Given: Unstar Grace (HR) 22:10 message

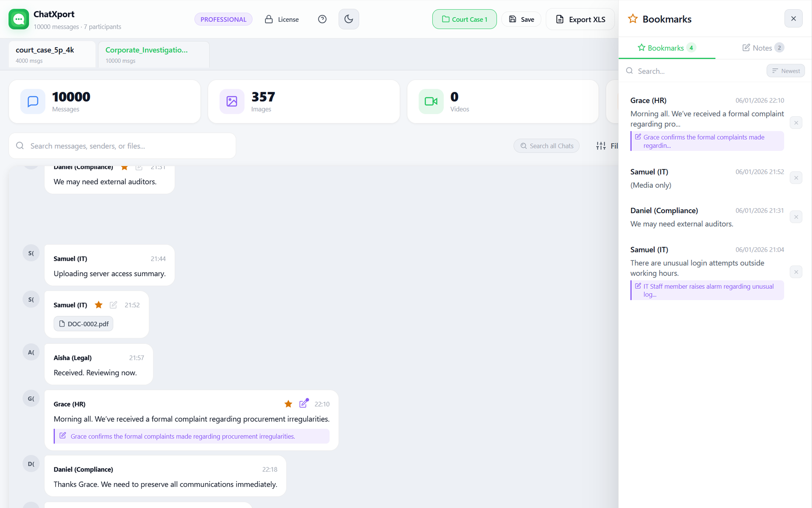Looking at the screenshot, I should 288,404.
